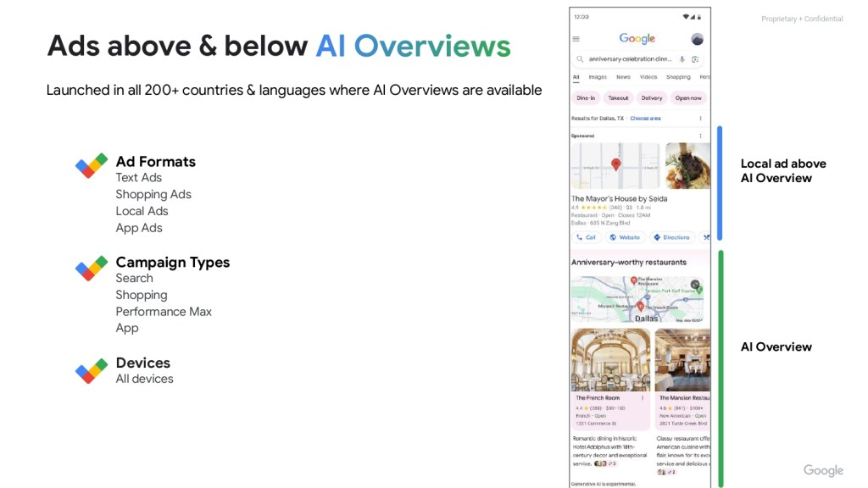This screenshot has height=488, width=868.
Task: Expand the Dallas map in AI Overview
Action: click(x=695, y=285)
